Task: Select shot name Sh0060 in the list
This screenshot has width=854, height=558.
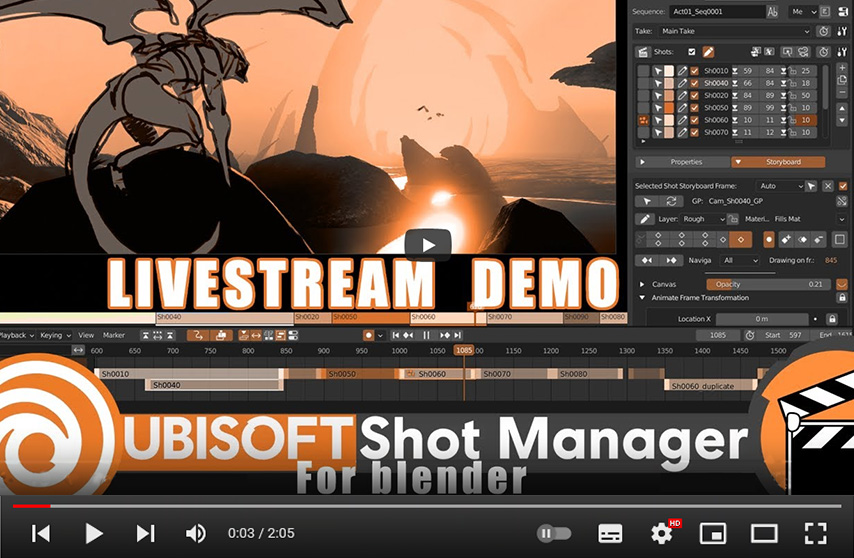Action: [716, 120]
